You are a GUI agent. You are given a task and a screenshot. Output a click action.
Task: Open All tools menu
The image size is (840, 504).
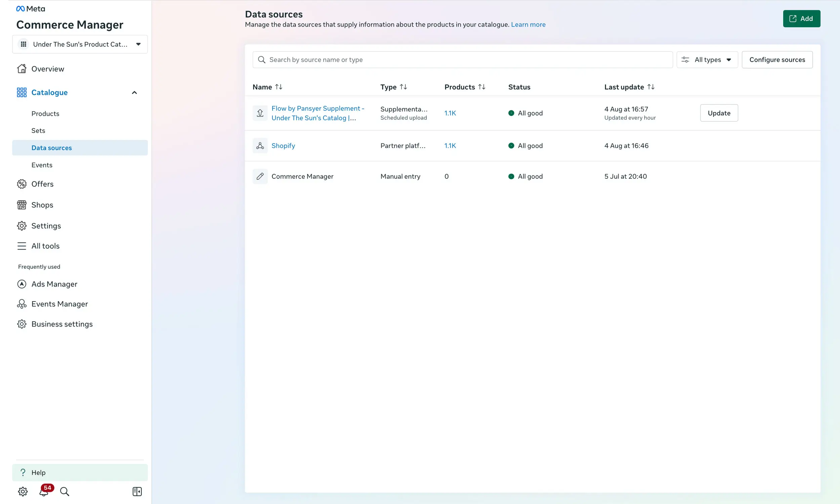tap(45, 246)
